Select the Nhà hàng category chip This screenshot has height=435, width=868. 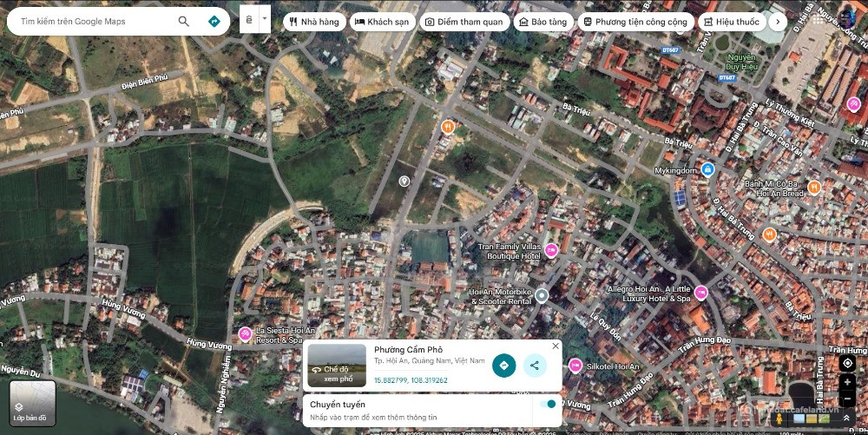[x=314, y=22]
